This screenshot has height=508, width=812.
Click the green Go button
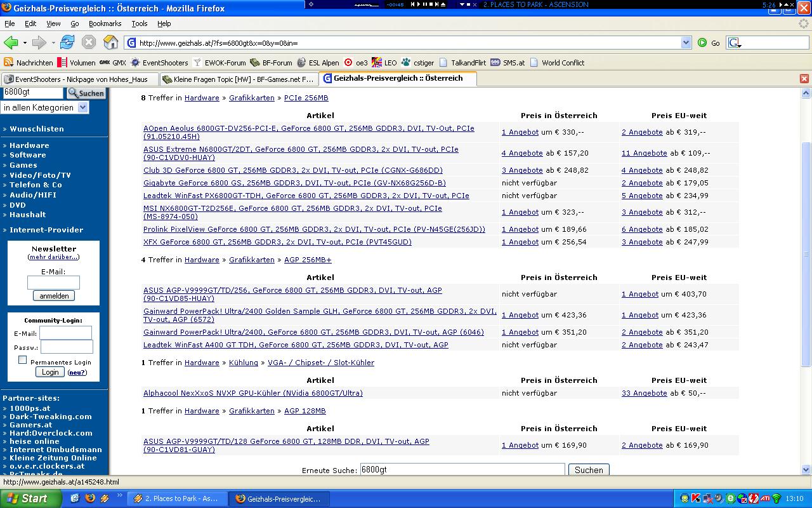coord(709,43)
